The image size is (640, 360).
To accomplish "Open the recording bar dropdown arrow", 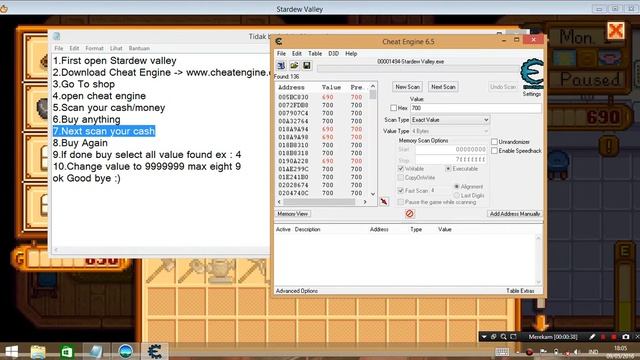I will tap(484, 337).
